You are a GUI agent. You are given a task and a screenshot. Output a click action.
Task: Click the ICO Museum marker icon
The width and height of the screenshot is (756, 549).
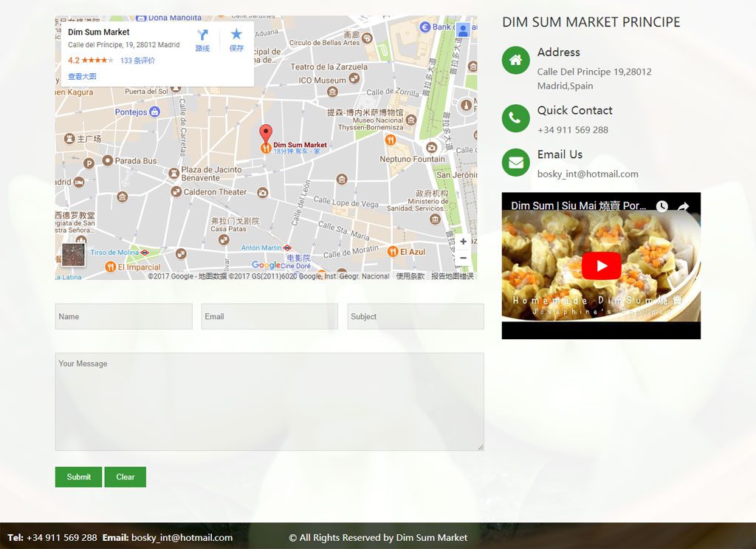(354, 78)
